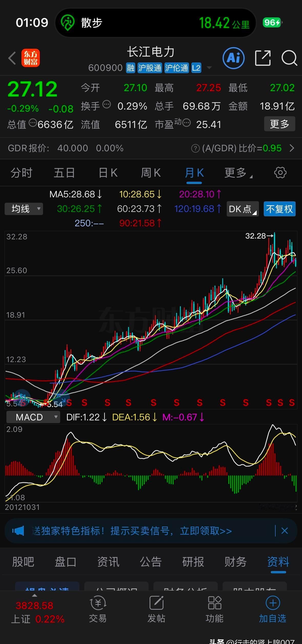Open the search magnifier icon
This screenshot has height=644, width=302.
tap(289, 58)
